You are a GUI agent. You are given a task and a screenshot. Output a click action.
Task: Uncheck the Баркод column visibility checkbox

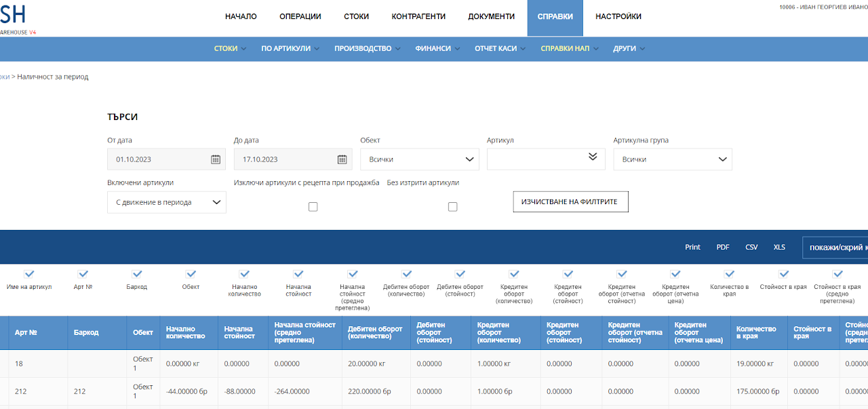[x=137, y=274]
